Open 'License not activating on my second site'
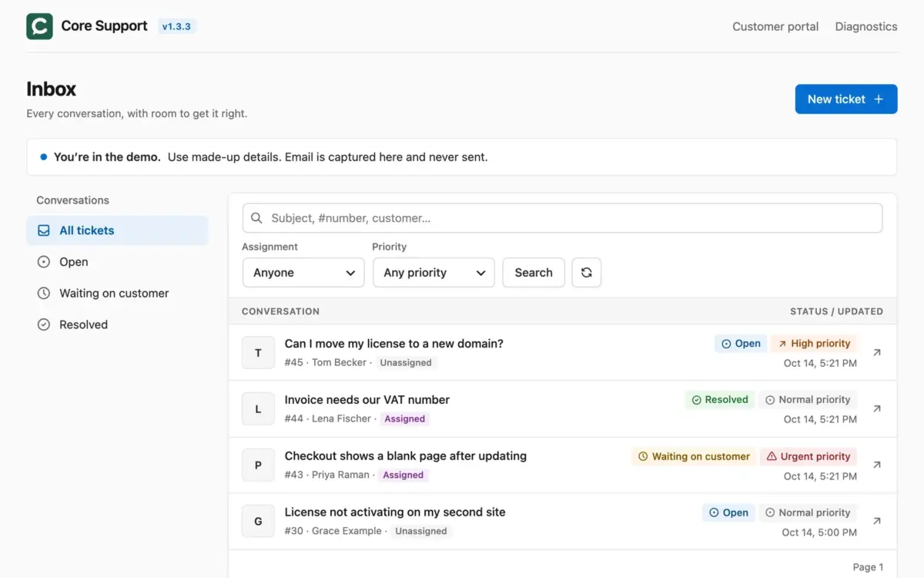 tap(395, 512)
